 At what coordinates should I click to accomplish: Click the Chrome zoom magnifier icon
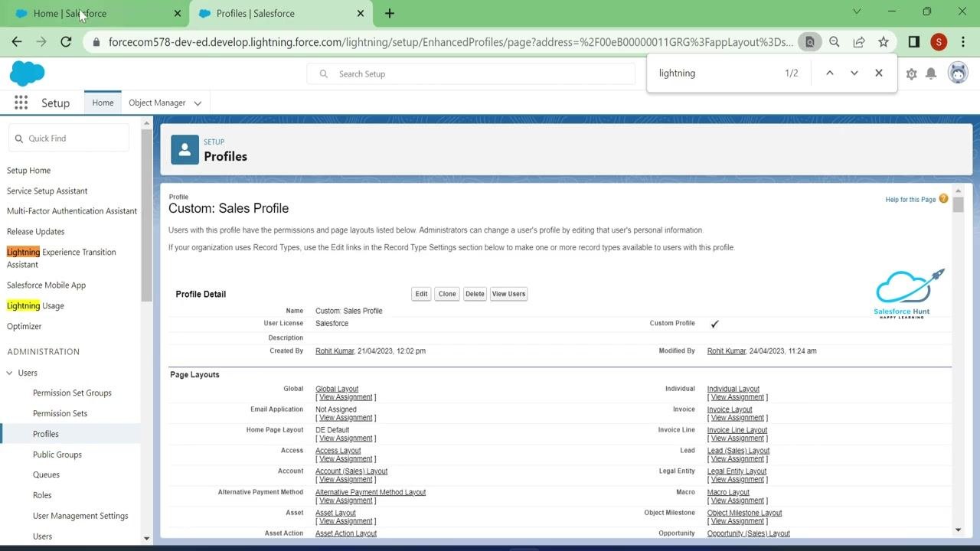pos(835,42)
